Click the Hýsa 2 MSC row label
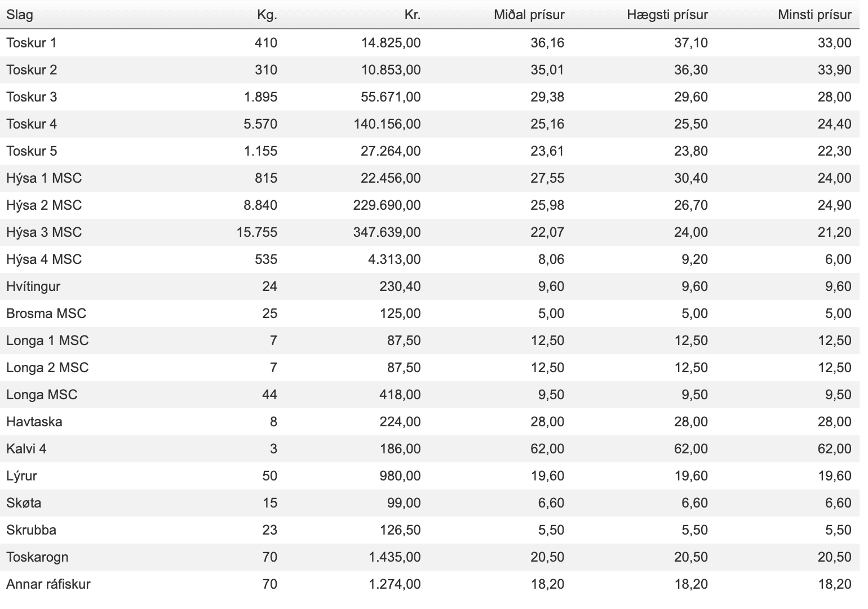868x609 pixels. coord(44,205)
